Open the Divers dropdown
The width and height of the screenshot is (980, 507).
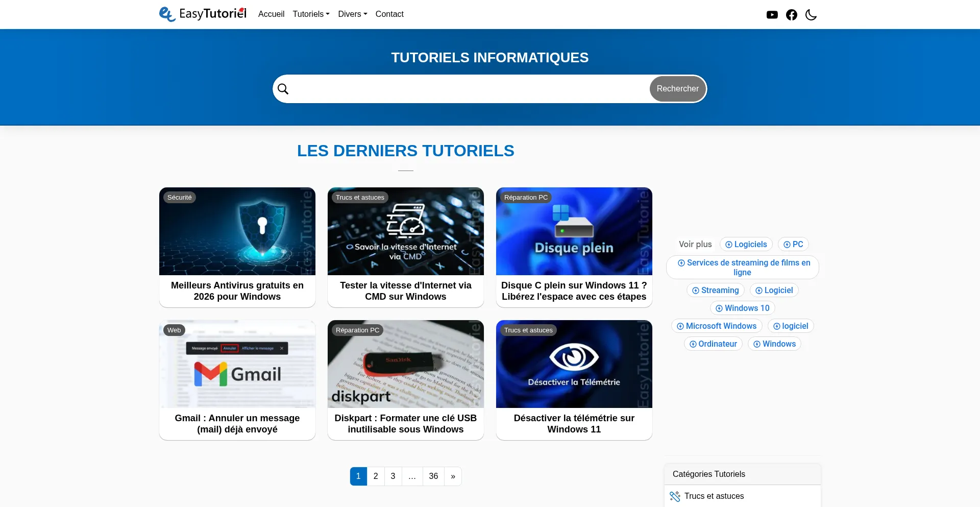pyautogui.click(x=352, y=14)
